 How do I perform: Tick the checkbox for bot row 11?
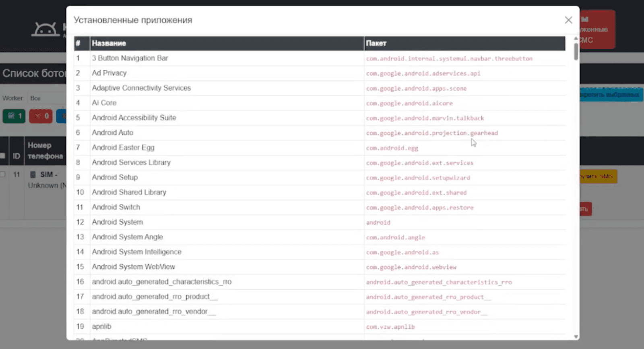click(3, 174)
